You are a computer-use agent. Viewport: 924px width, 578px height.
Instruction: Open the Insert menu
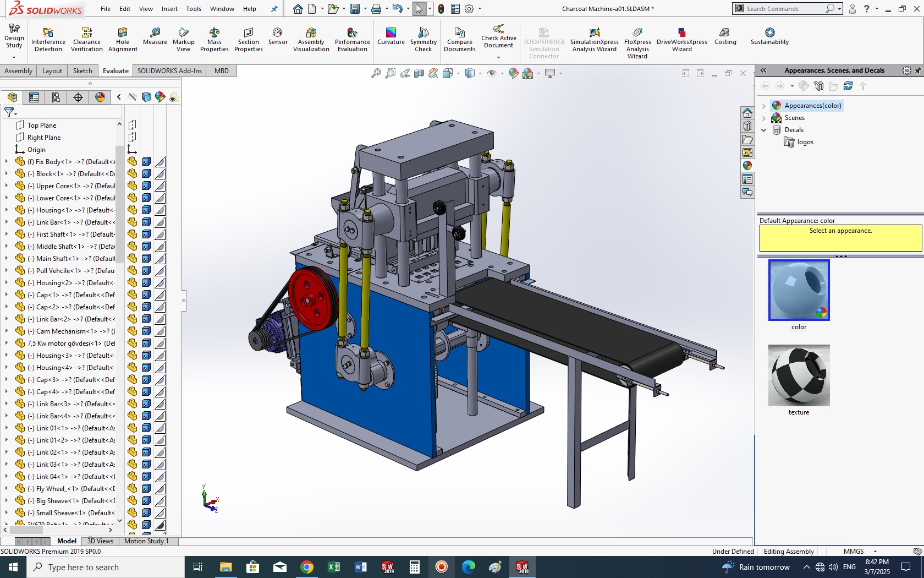169,9
